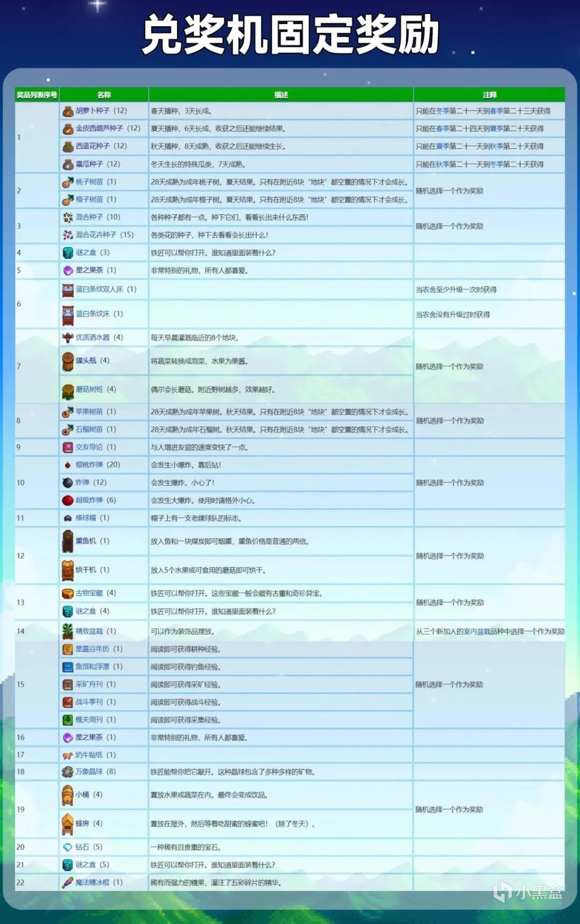Click the 兑奖机固定奖励 title heading

pos(291,34)
